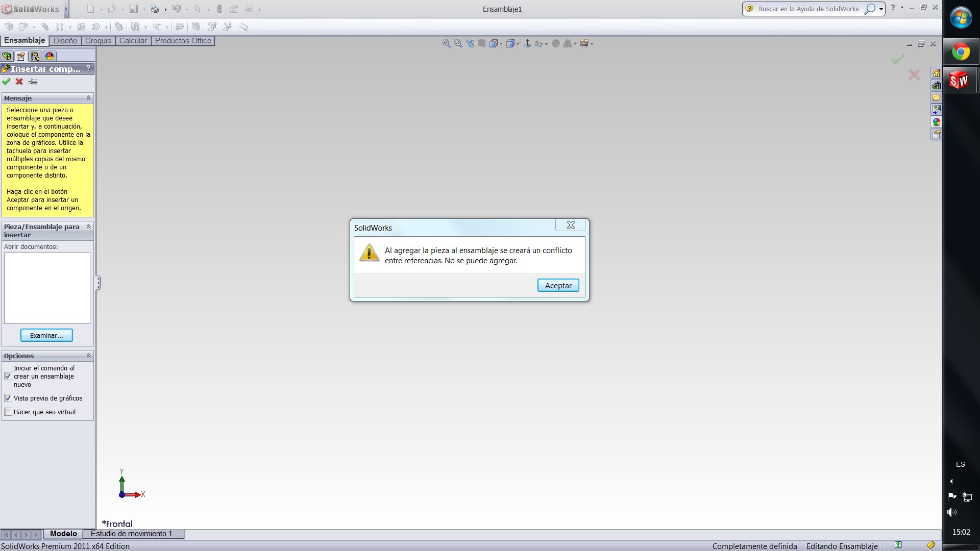Click the search field Buscar en la Ayuda
The image size is (980, 551).
[808, 9]
